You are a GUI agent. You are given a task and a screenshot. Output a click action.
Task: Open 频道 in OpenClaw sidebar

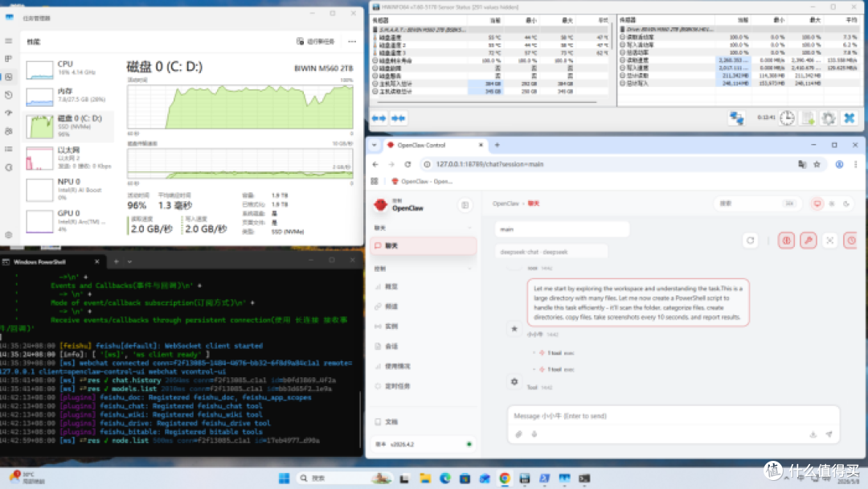click(424, 306)
